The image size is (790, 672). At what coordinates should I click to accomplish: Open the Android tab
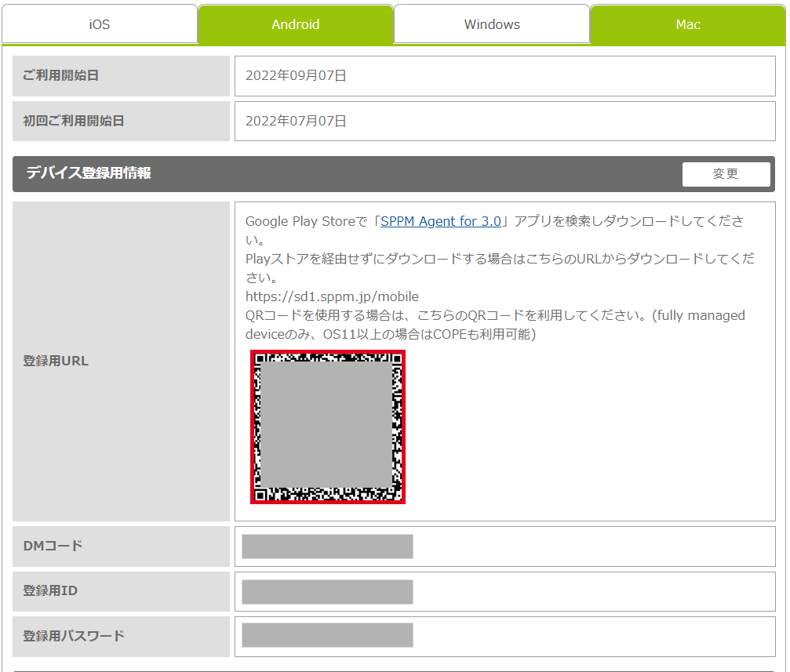pos(295,24)
